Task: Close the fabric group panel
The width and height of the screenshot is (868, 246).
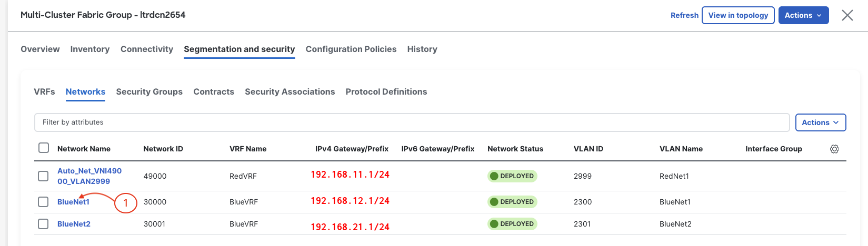Action: point(847,15)
